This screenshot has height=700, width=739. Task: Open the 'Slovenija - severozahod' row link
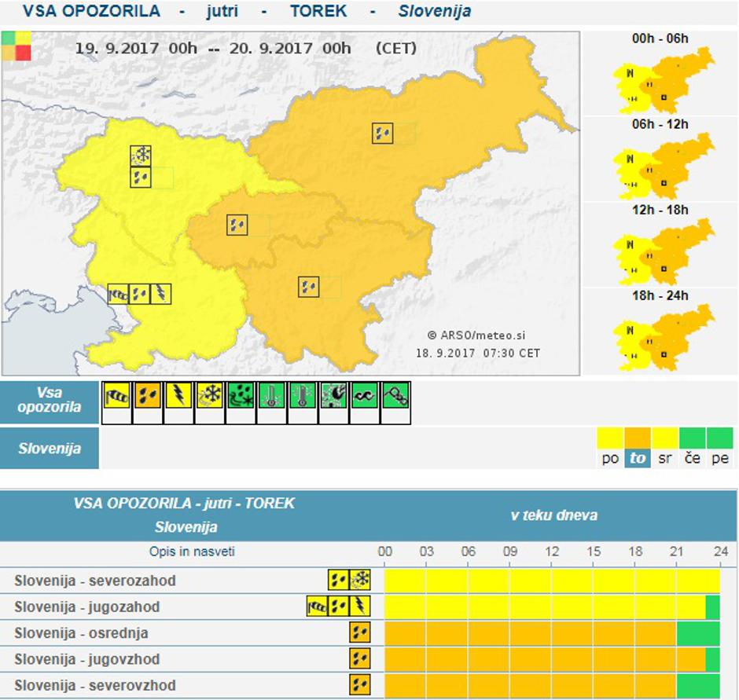point(95,581)
